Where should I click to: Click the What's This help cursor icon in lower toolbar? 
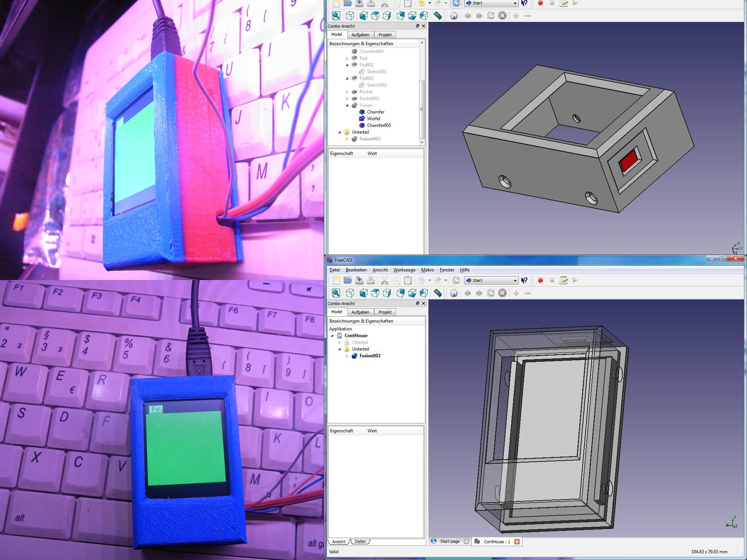[524, 280]
